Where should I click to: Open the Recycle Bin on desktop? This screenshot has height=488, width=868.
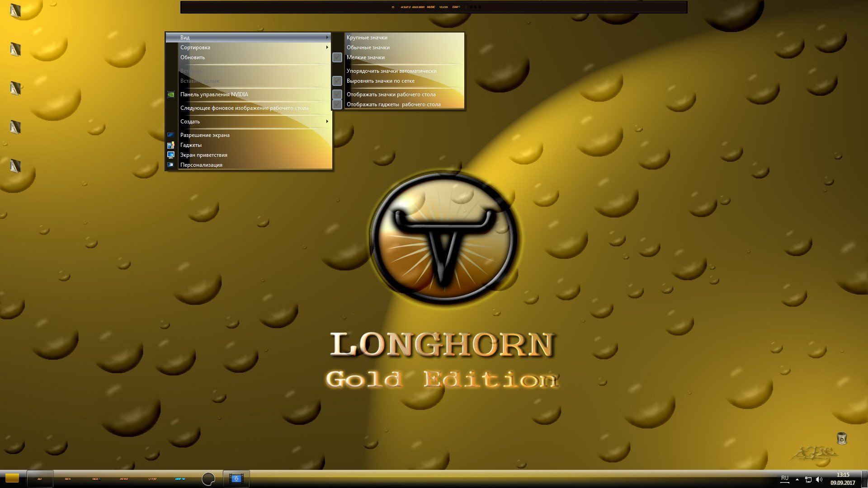tap(841, 438)
